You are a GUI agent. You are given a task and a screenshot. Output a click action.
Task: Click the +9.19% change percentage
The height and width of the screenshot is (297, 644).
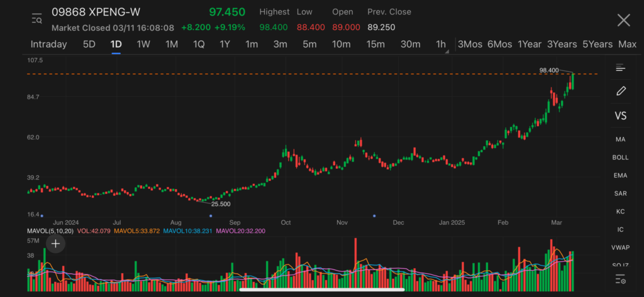(230, 28)
